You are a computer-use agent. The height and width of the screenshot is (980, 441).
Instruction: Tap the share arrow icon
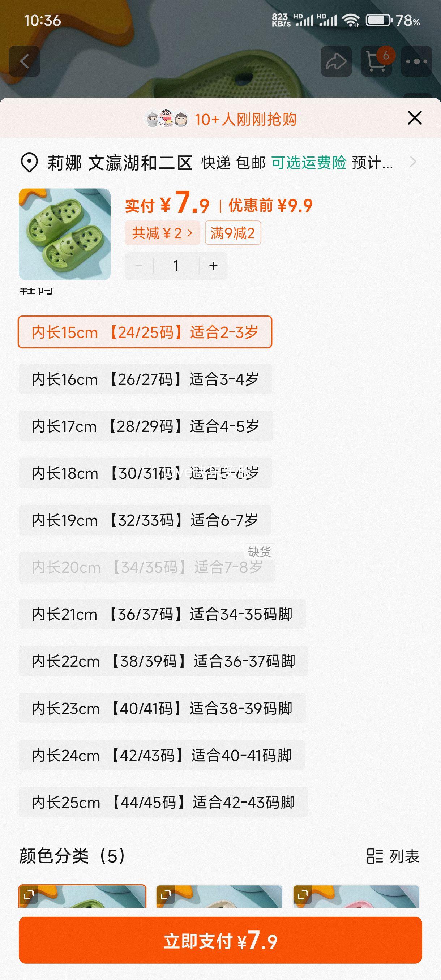coord(336,61)
